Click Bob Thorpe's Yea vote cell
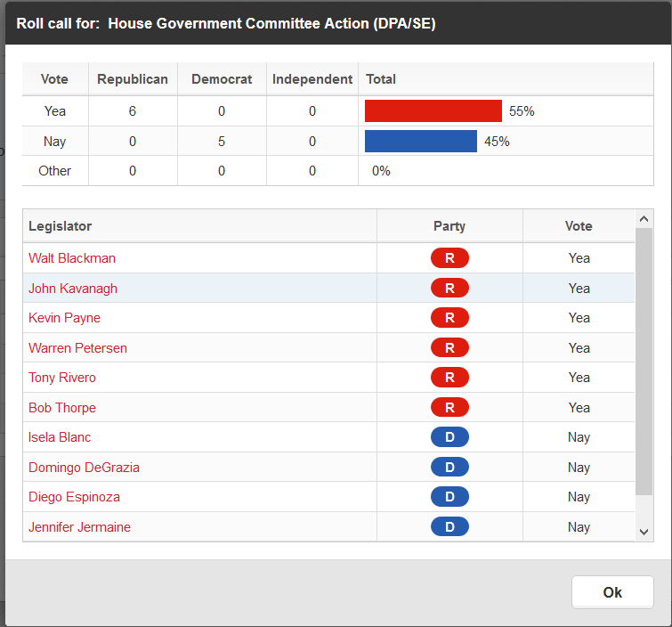672x627 pixels. [x=579, y=407]
